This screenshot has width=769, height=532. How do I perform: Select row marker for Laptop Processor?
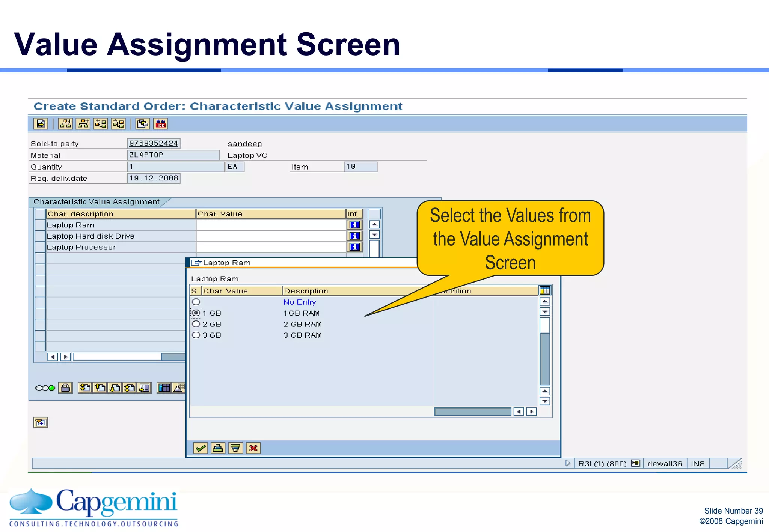(x=40, y=247)
